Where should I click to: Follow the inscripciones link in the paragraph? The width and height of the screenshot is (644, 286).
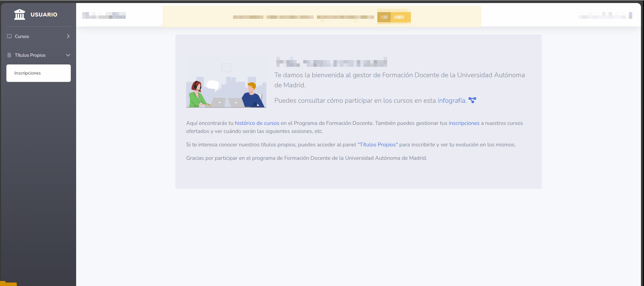pos(464,123)
